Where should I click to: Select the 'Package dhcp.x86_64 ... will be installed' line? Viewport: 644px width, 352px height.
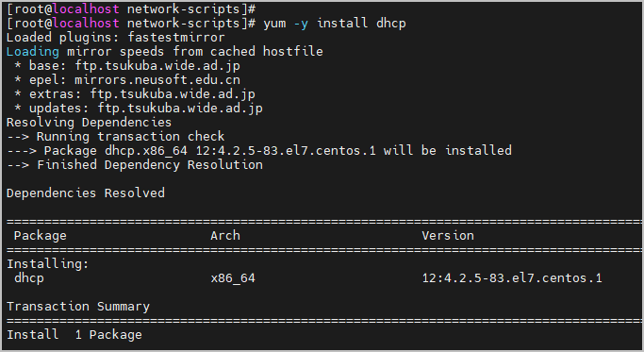pyautogui.click(x=259, y=150)
